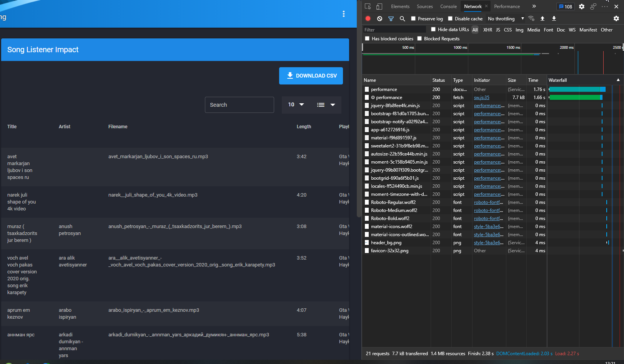624x364 pixels.
Task: Select the Inspect element tool
Action: 368,6
